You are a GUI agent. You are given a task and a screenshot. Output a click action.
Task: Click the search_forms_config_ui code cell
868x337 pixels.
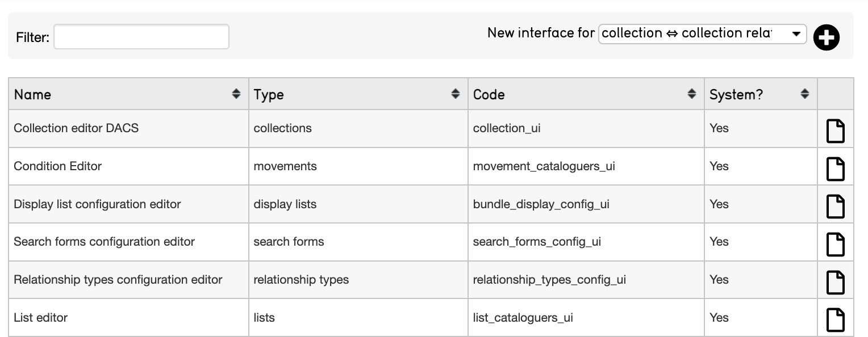tap(537, 242)
